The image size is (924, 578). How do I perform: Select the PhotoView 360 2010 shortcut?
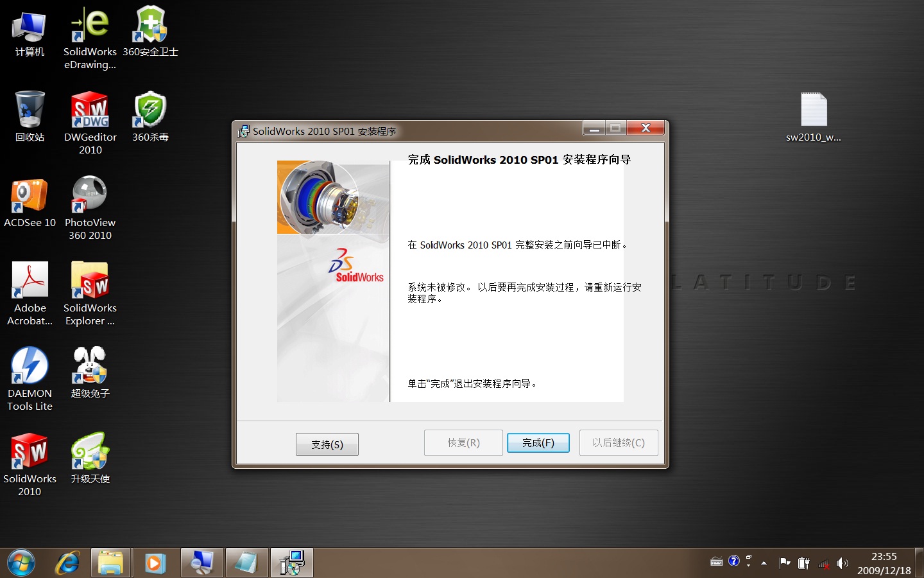90,209
